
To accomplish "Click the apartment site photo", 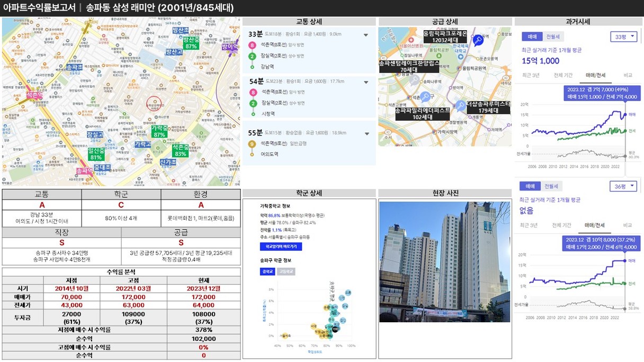I will (445, 262).
